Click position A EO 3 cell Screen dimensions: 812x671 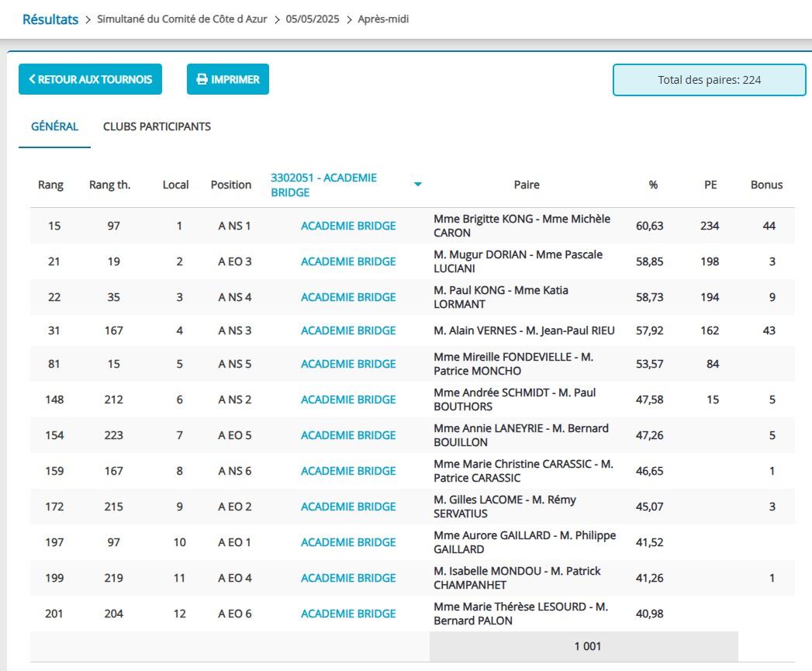(x=234, y=261)
